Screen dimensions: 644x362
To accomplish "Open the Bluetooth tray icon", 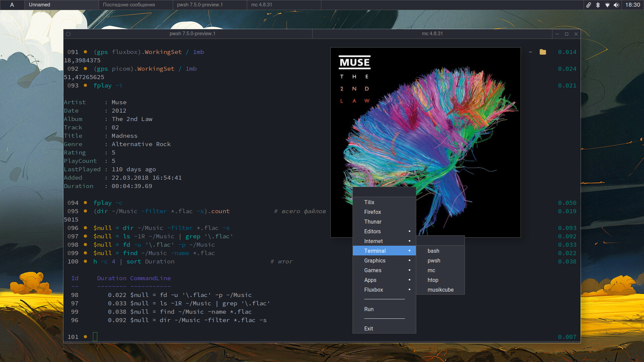I will (x=598, y=5).
